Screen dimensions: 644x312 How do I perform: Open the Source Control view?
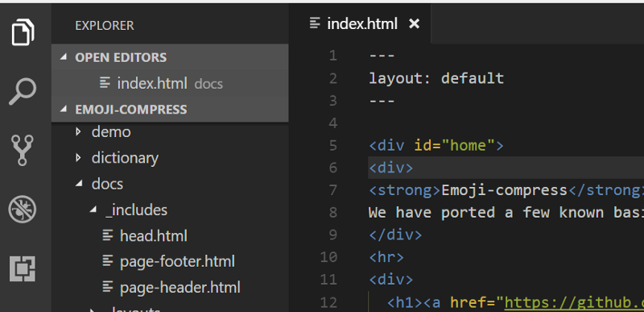point(23,151)
